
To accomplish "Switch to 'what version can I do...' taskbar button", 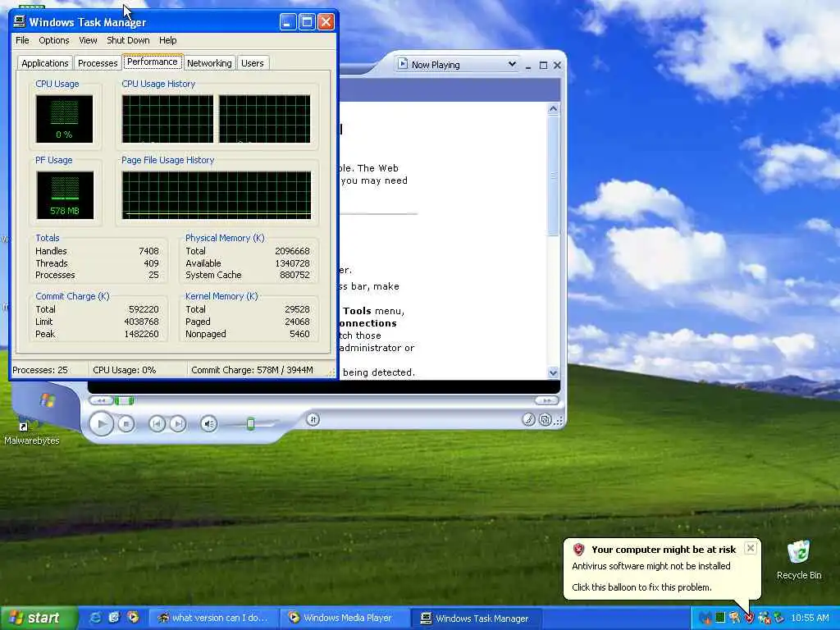I will coord(213,618).
